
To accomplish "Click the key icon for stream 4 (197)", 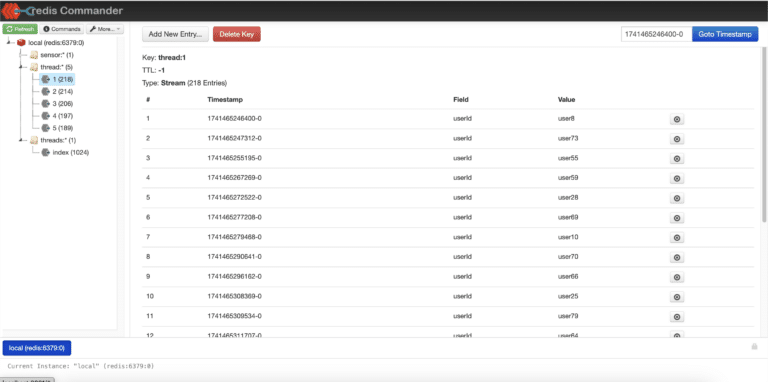I will click(x=46, y=116).
